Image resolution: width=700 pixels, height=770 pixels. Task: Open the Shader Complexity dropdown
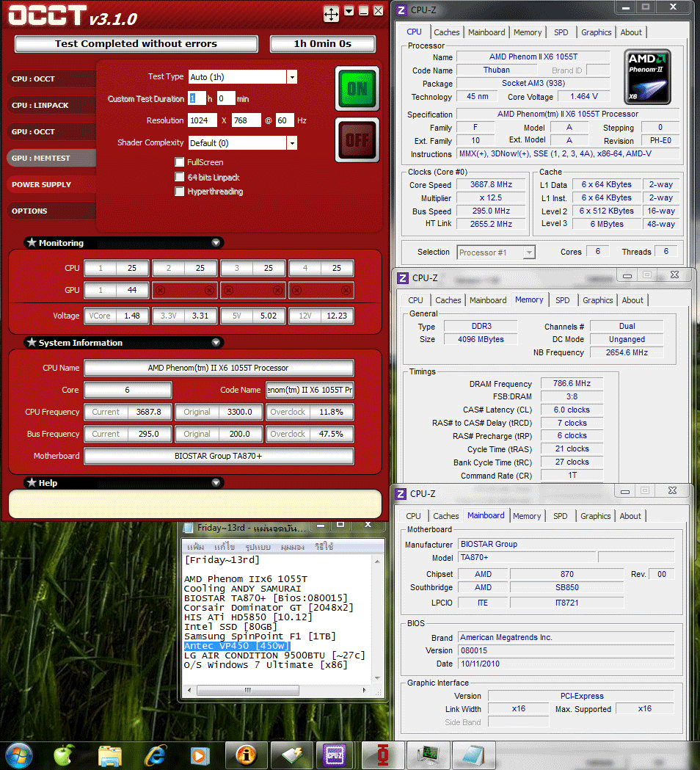pos(292,143)
